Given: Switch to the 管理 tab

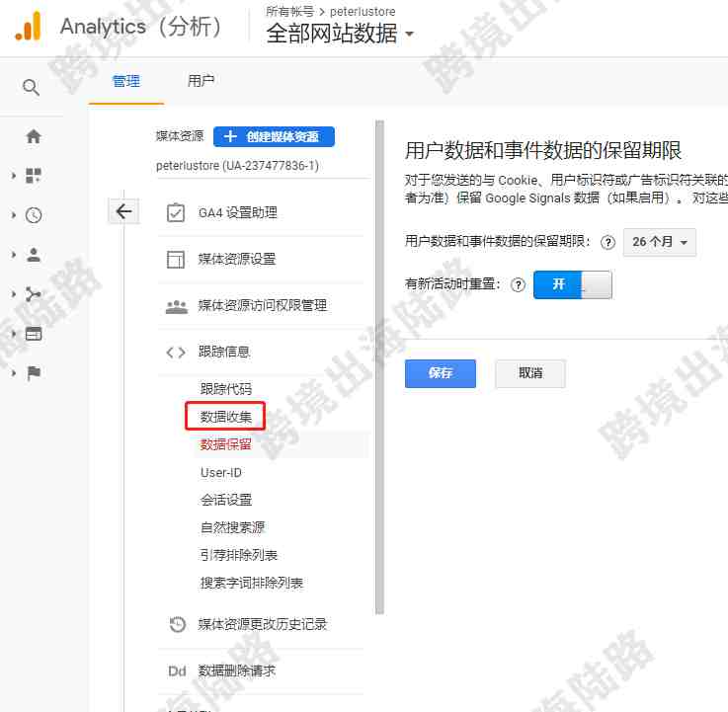Looking at the screenshot, I should click(x=125, y=82).
